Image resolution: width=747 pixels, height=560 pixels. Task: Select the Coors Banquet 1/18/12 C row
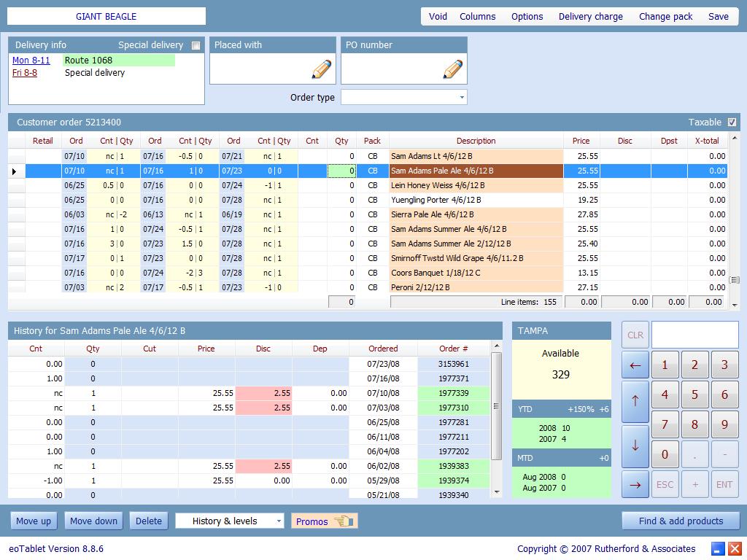point(368,273)
